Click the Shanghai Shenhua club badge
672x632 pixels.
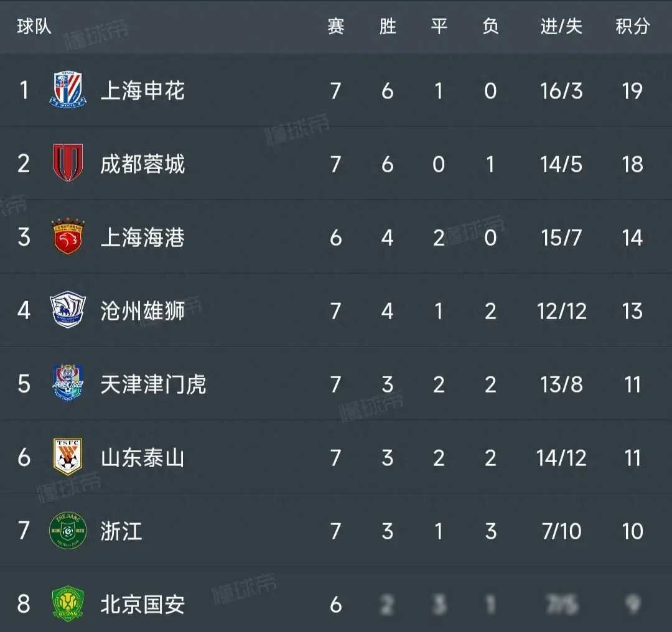coord(67,91)
